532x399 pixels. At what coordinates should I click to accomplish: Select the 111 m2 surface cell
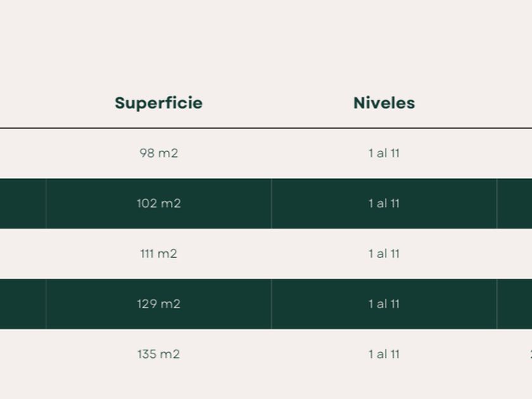pos(158,254)
